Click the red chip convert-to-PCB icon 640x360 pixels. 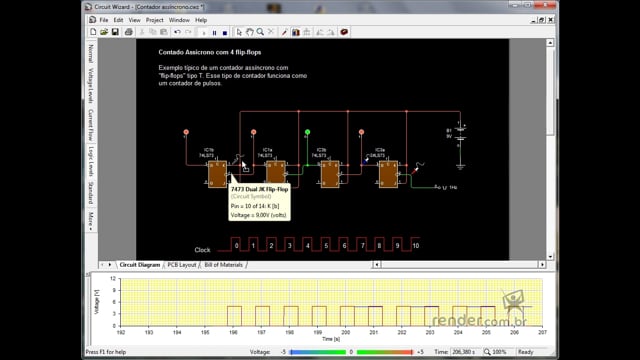(x=344, y=32)
